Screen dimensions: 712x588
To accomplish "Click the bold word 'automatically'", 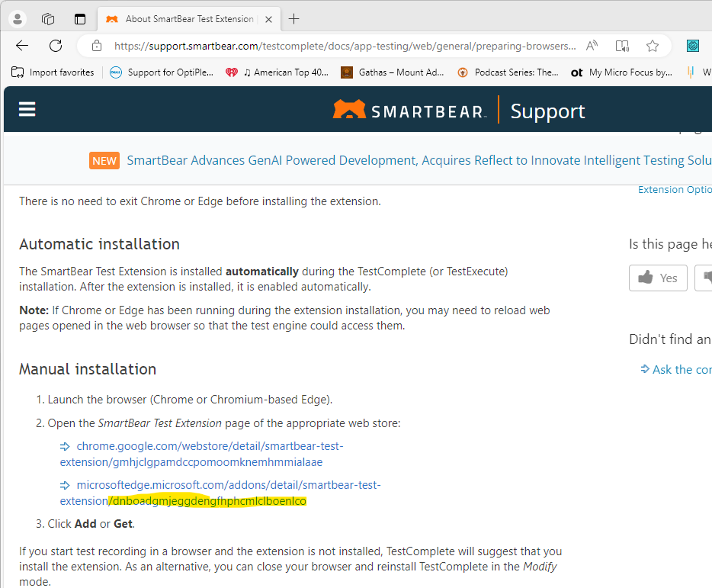I will coord(262,272).
